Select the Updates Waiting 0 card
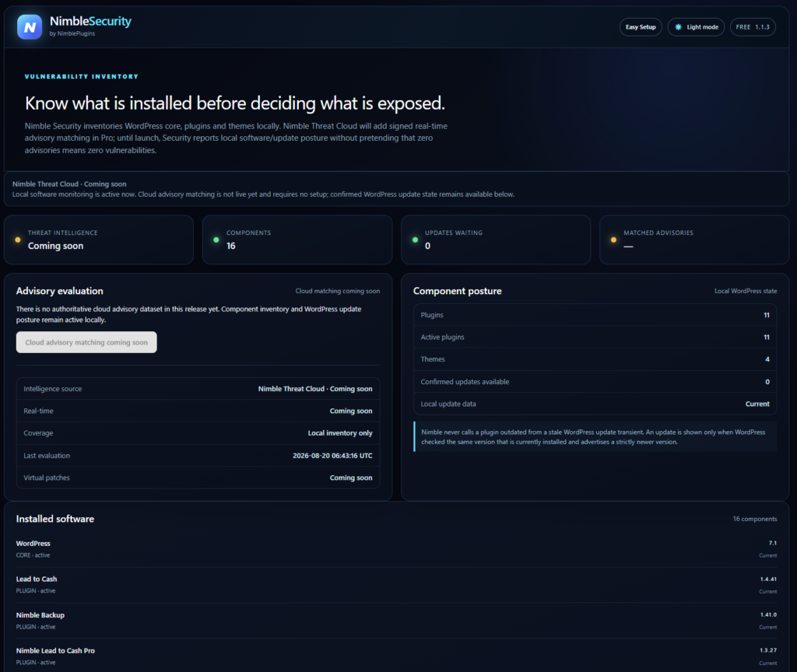This screenshot has height=672, width=797. pyautogui.click(x=496, y=240)
